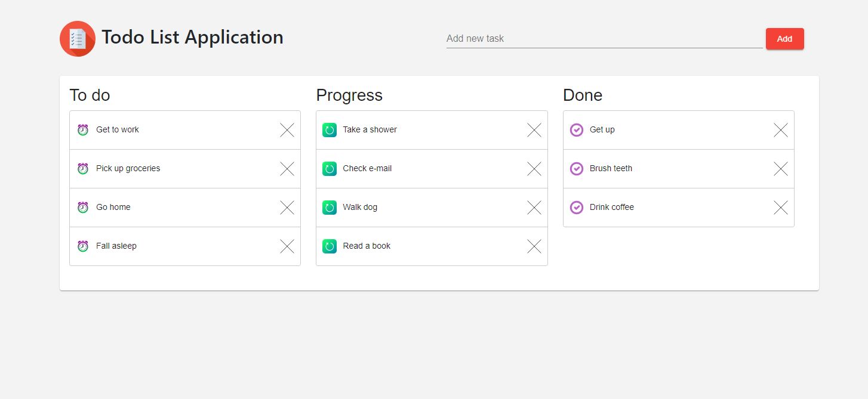Screen dimensions: 868x399
Task: Select the Walk dog task text
Action: coord(360,207)
